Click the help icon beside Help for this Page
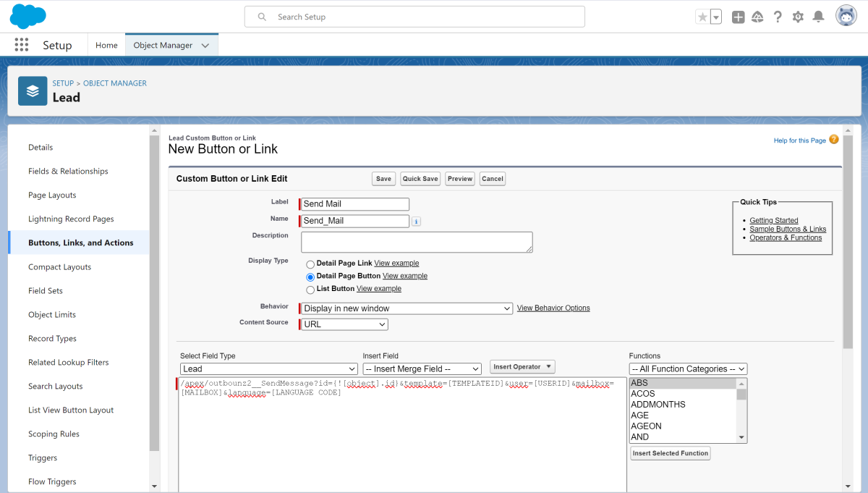Viewport: 868px width, 493px height. tap(834, 139)
